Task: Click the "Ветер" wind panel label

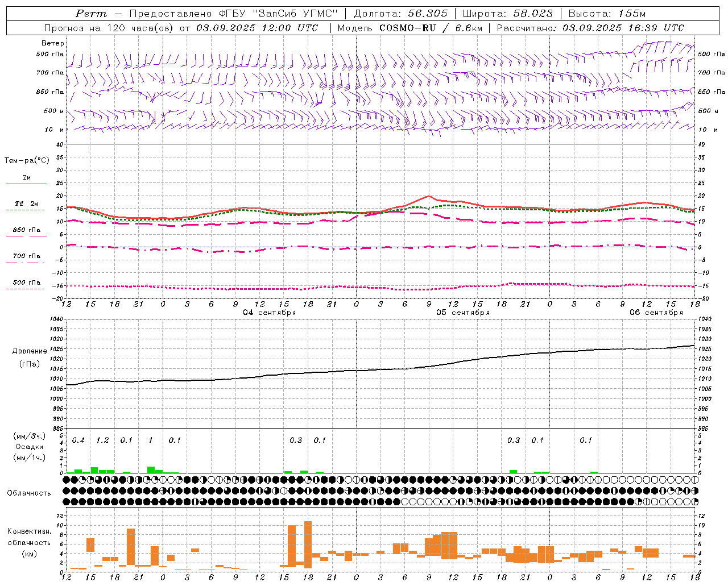Action: [x=53, y=43]
